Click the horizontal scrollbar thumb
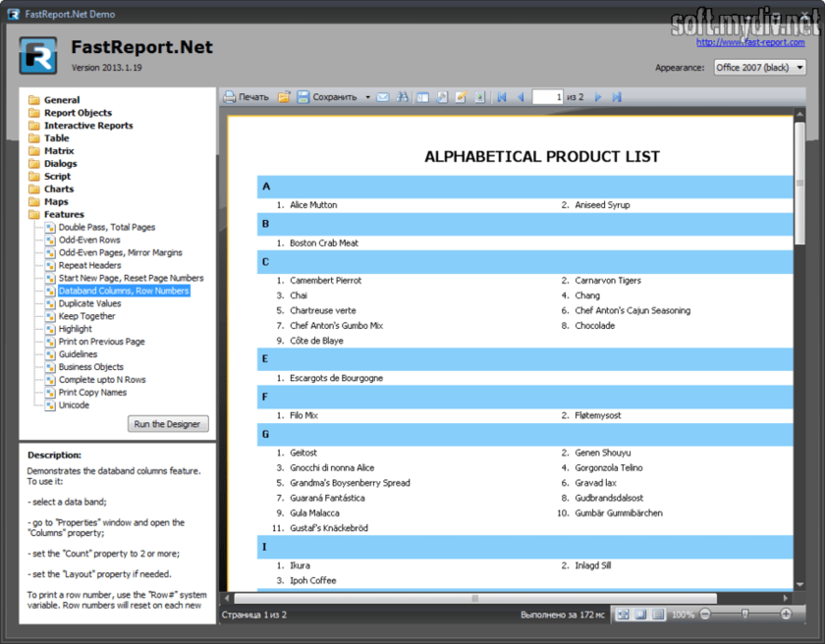This screenshot has height=644, width=825. (x=475, y=598)
